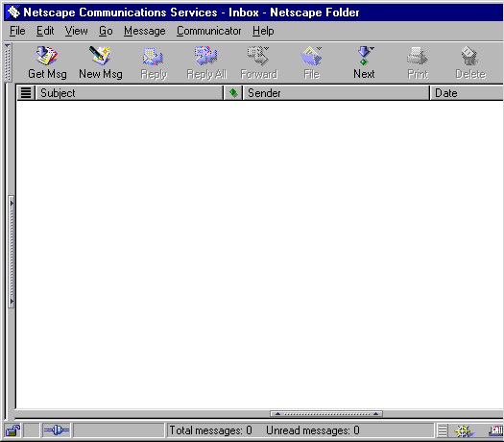Viewport: 504px width, 442px height.
Task: Sort by read status green diamond column
Action: click(233, 93)
